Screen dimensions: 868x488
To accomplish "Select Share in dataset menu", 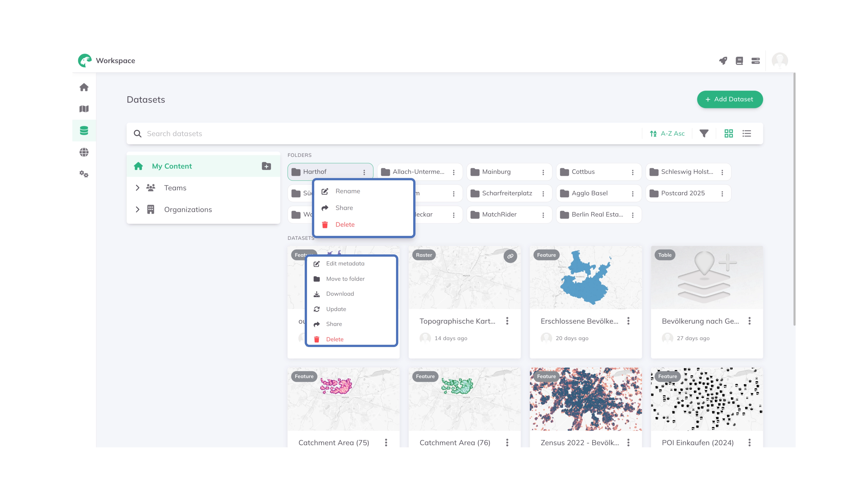I will (x=351, y=324).
